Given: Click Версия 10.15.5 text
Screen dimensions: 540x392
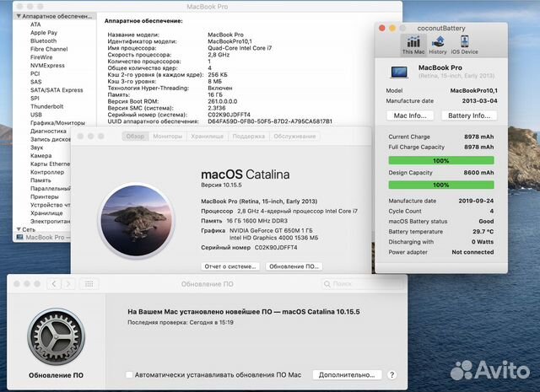Looking at the screenshot, I should point(221,185).
